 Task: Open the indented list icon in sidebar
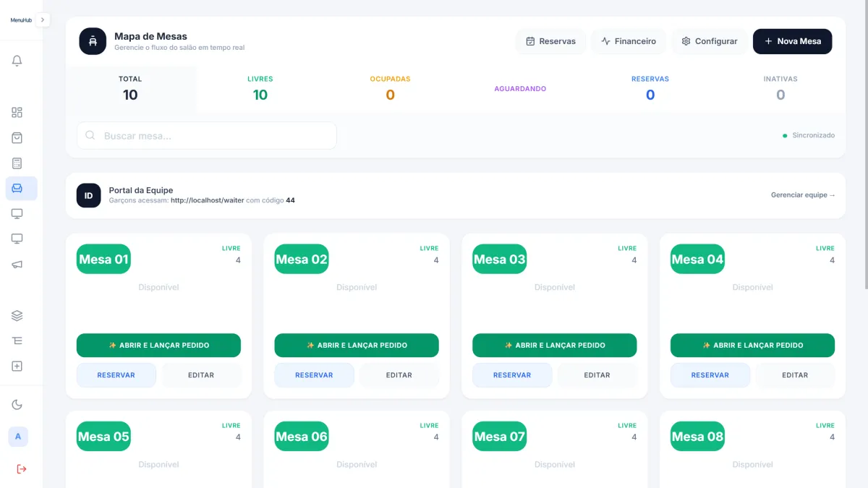tap(17, 341)
